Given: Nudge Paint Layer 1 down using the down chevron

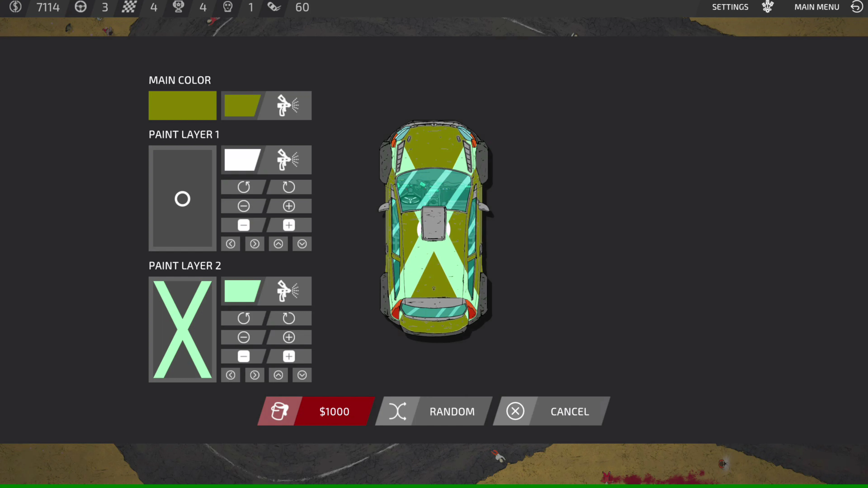Looking at the screenshot, I should [302, 244].
